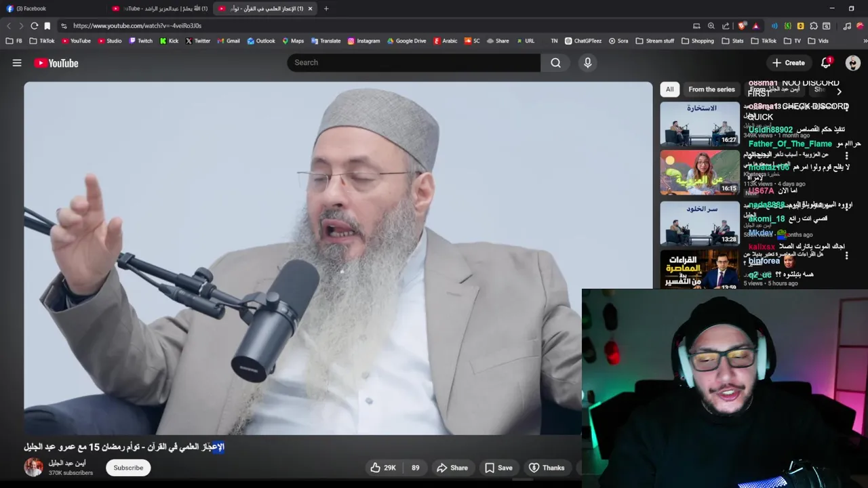Switch to the Facebook browser tab
868x488 pixels.
(54, 9)
